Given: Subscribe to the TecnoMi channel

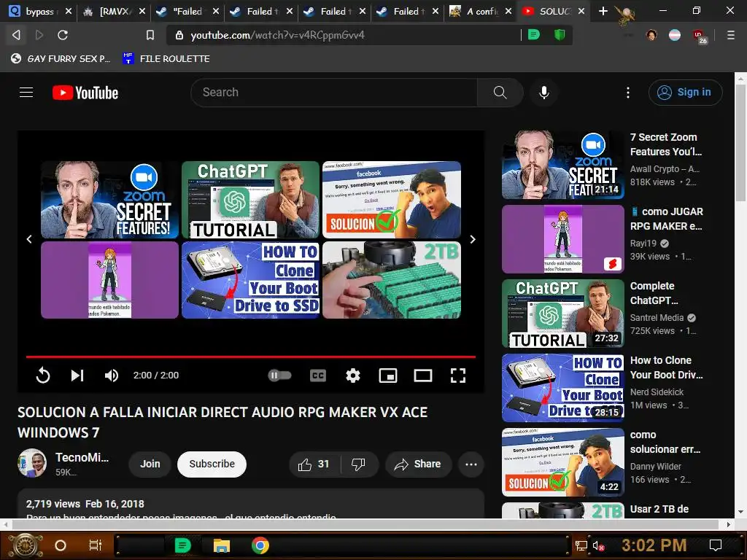Looking at the screenshot, I should pos(212,464).
